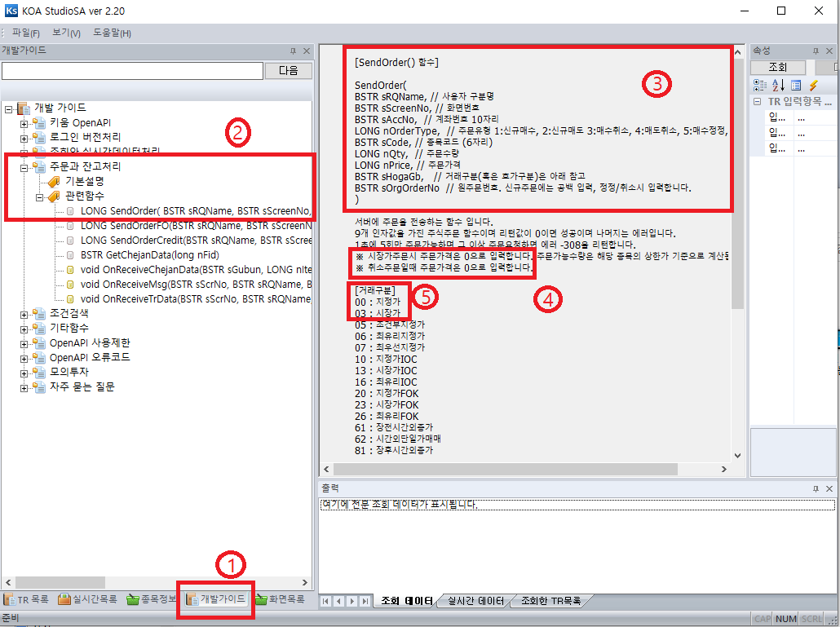Switch to the 실시간목록 tab
The image size is (840, 627).
88,599
